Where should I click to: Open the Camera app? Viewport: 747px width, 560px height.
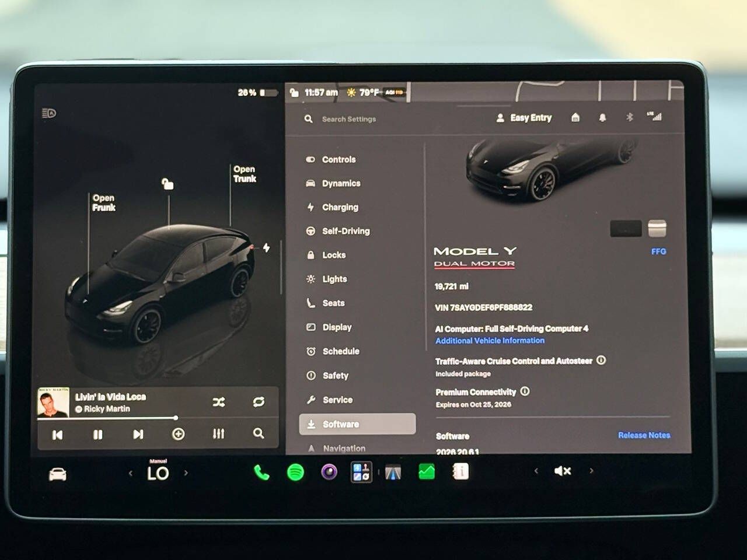coord(329,472)
